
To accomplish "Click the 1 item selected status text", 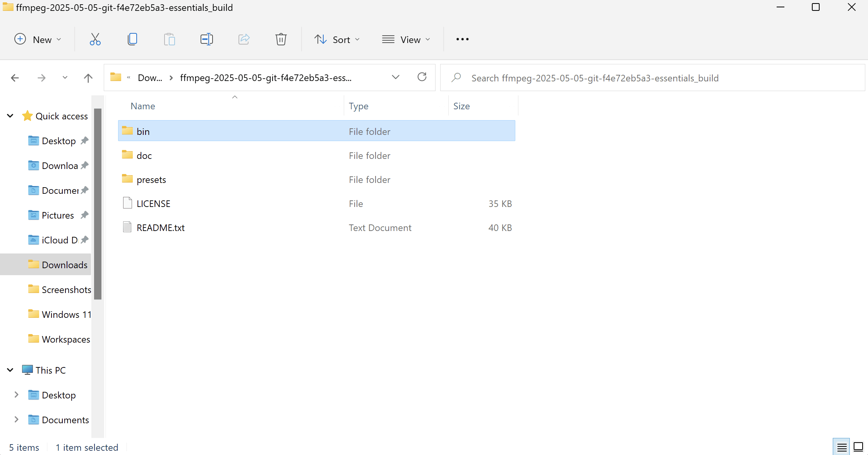I will click(87, 447).
